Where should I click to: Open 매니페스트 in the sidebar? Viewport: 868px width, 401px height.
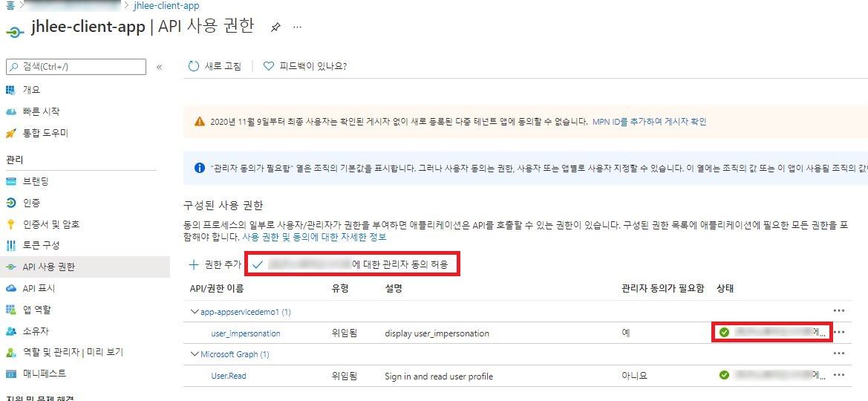point(45,374)
